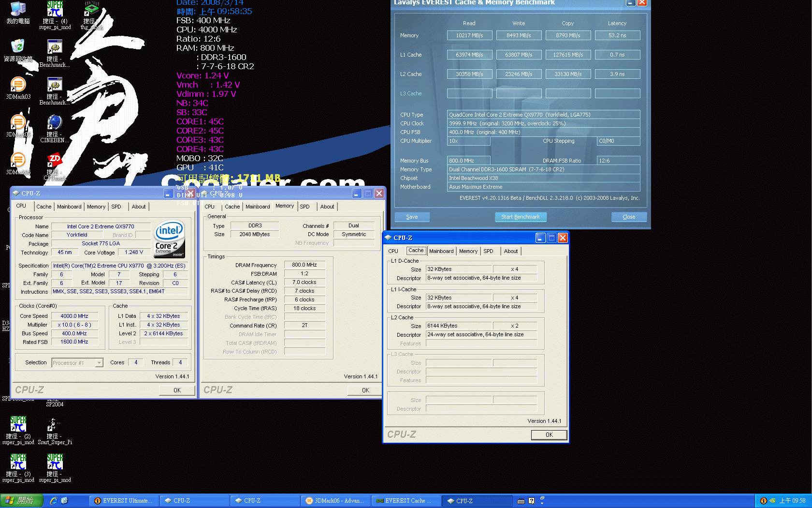Show SPD tab in CPU-Z cache window
This screenshot has width=812, height=508.
pyautogui.click(x=489, y=251)
